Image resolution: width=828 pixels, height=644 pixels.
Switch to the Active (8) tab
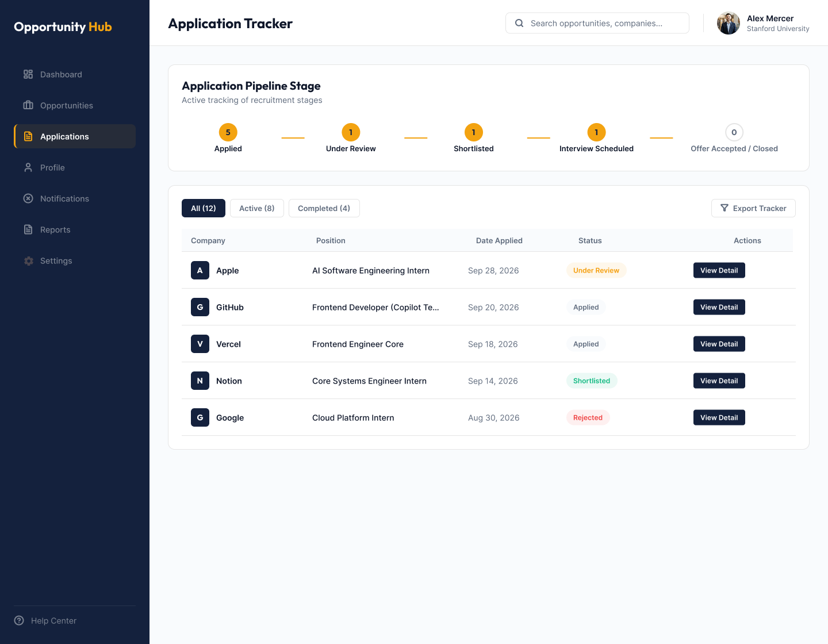click(257, 208)
